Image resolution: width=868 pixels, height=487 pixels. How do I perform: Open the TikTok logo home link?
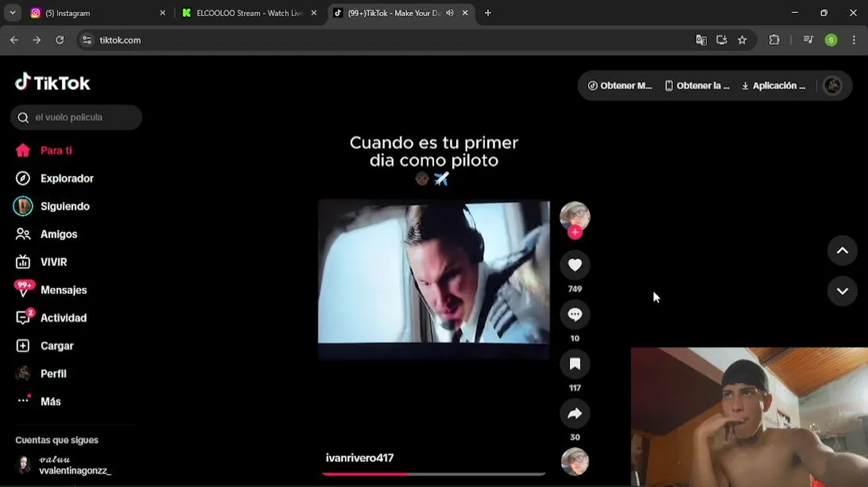click(53, 83)
